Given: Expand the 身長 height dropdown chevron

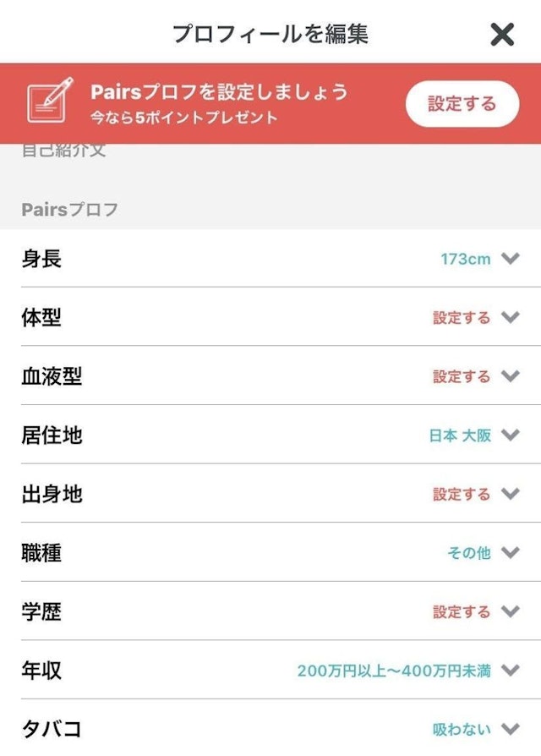Looking at the screenshot, I should [x=510, y=259].
